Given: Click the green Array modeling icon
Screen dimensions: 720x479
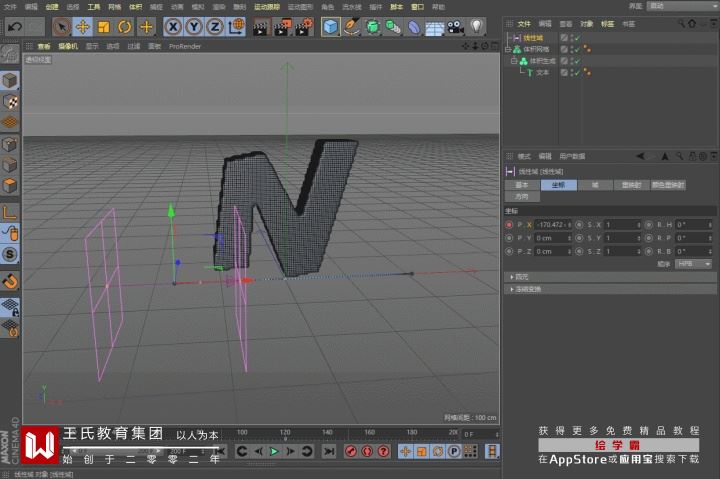Looking at the screenshot, I should [x=393, y=27].
